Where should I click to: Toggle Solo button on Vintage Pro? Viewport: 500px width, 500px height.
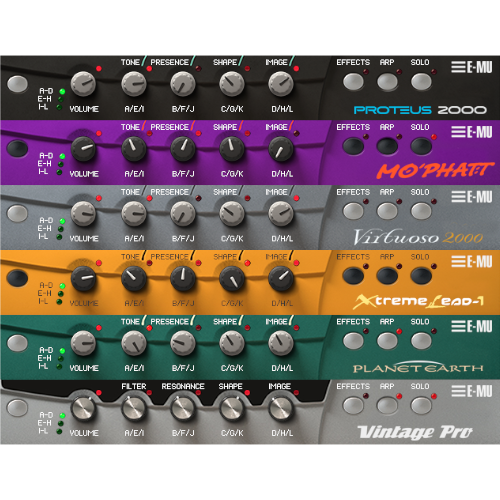(x=421, y=405)
